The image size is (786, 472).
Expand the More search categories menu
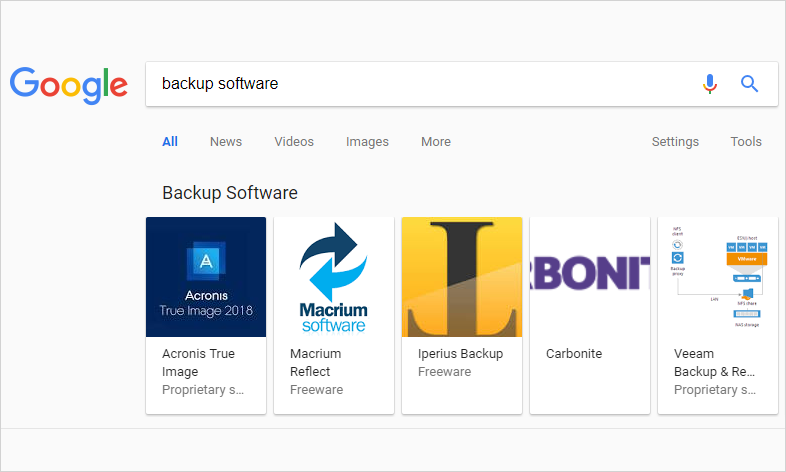click(x=436, y=142)
